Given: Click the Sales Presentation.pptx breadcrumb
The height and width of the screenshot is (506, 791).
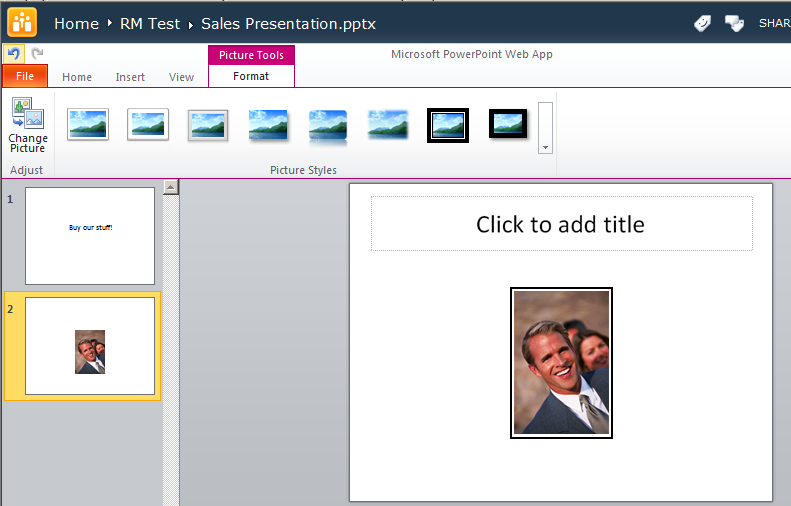Looking at the screenshot, I should click(289, 24).
